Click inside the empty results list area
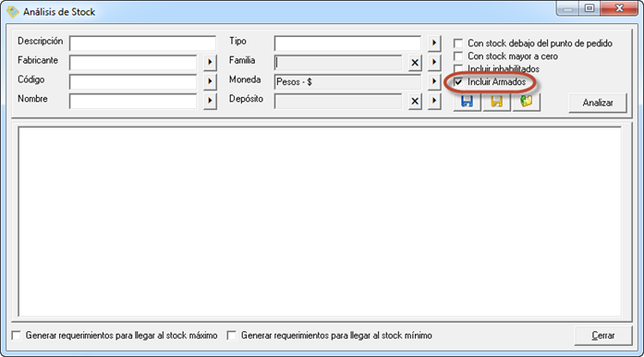The image size is (644, 357). (x=320, y=222)
